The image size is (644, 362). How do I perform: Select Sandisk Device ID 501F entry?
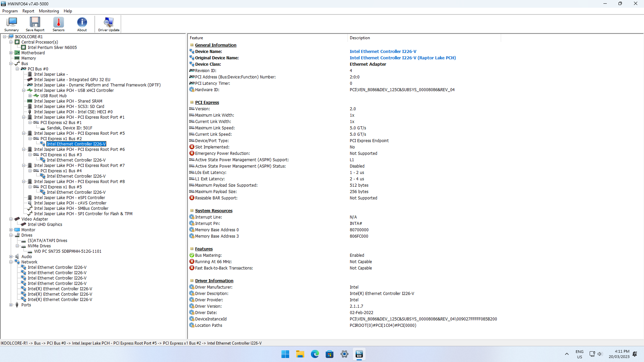click(69, 128)
